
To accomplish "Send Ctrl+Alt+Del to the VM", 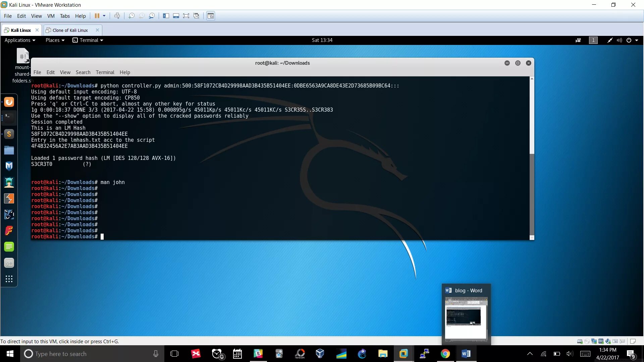I will click(x=117, y=16).
